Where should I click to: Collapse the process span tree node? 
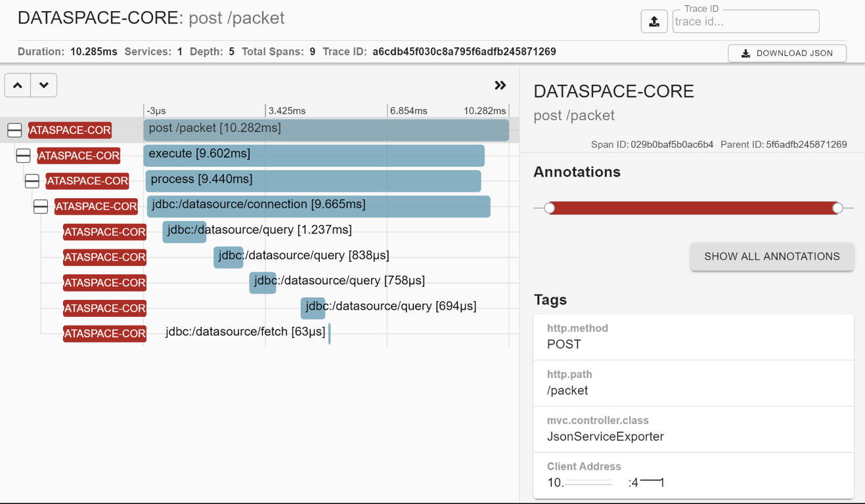(32, 181)
